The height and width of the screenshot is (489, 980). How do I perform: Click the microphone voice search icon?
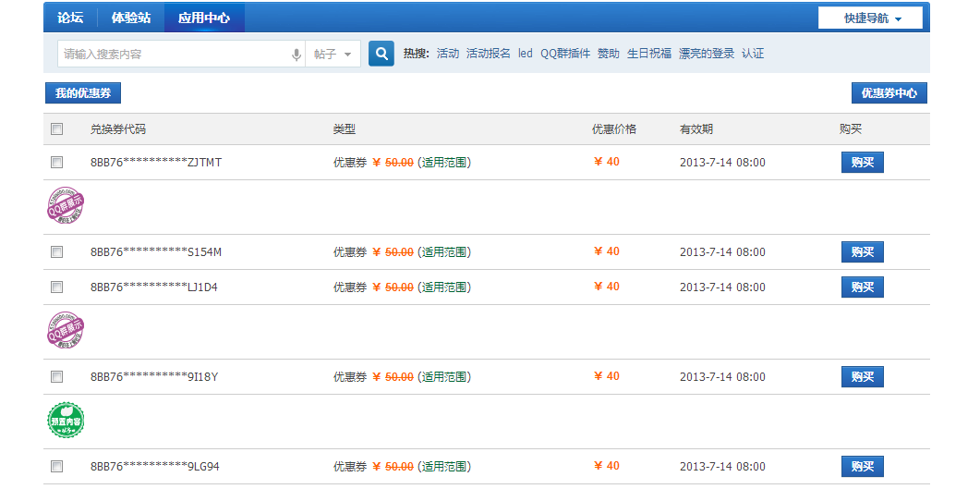pos(296,55)
